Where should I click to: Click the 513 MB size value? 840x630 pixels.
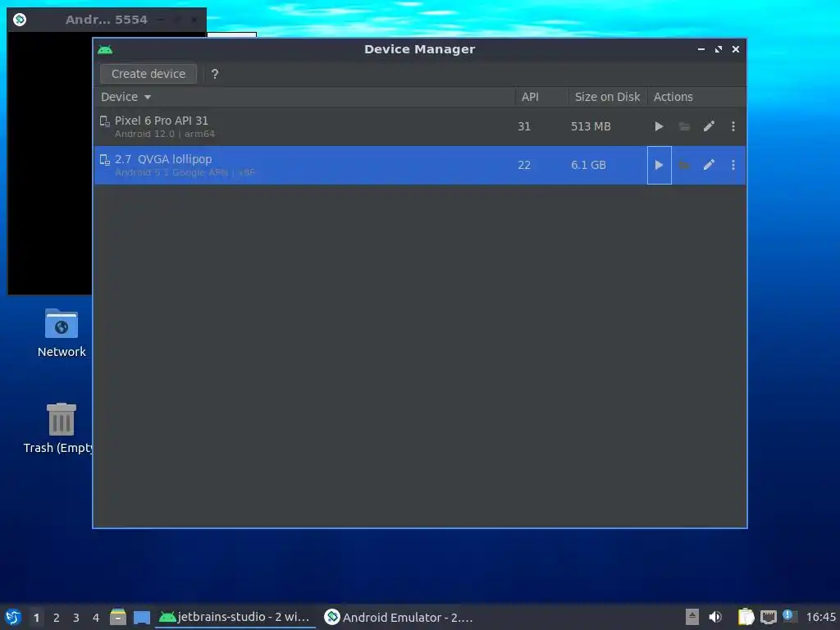(591, 126)
